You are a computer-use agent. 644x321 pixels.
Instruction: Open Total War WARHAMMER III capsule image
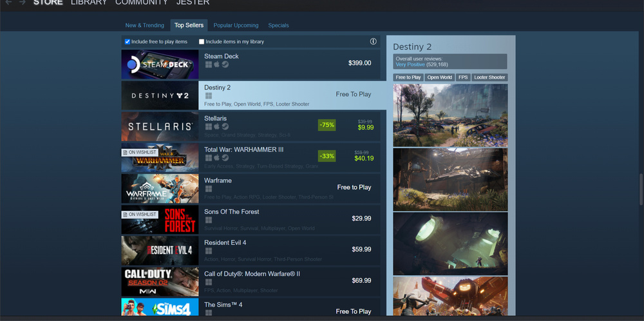tap(160, 158)
